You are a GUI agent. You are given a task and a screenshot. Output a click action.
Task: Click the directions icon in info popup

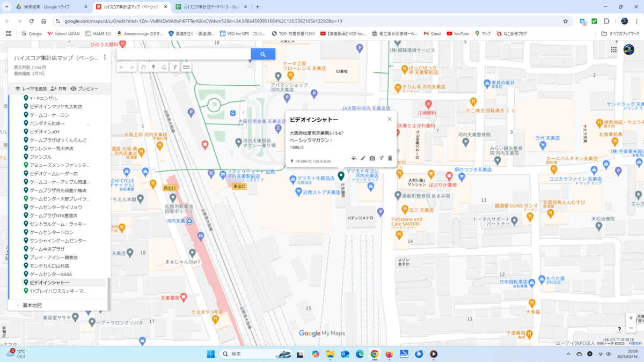point(382,158)
